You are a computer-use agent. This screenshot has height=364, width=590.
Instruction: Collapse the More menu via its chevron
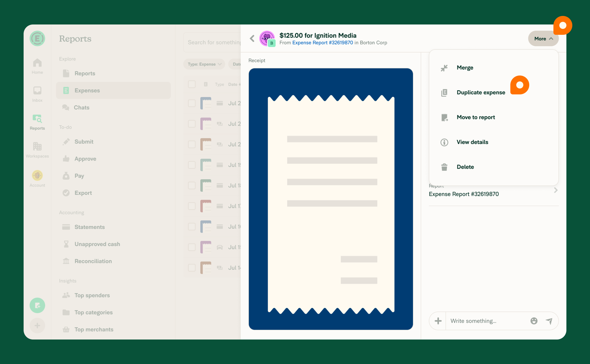click(551, 38)
